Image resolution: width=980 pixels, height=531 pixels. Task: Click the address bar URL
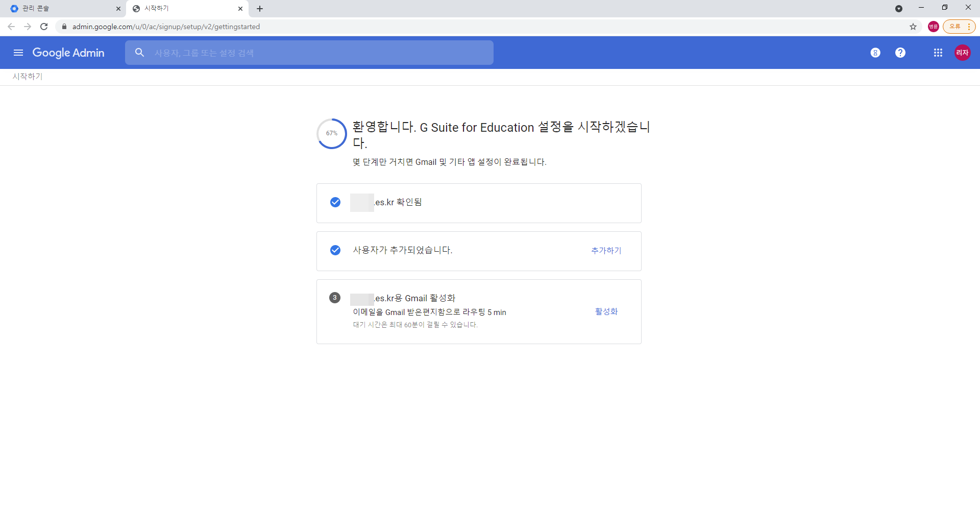pyautogui.click(x=166, y=27)
